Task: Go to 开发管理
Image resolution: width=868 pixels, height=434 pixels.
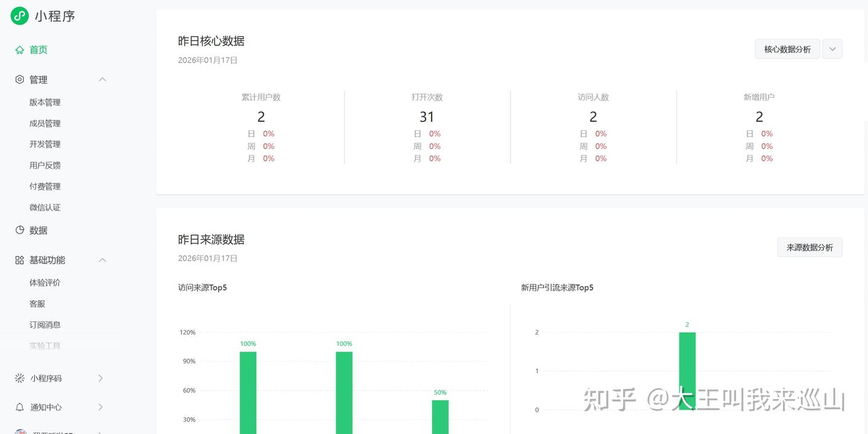Action: click(45, 145)
